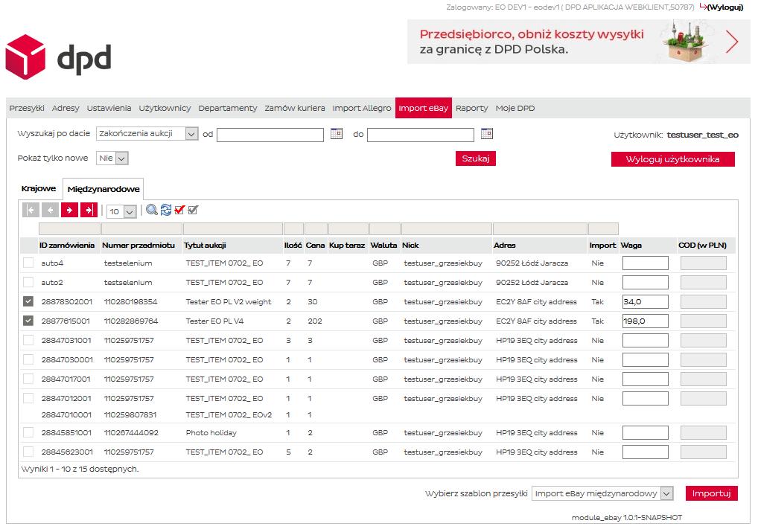Click the refresh table icon
Image resolution: width=758 pixels, height=532 pixels.
pos(166,210)
